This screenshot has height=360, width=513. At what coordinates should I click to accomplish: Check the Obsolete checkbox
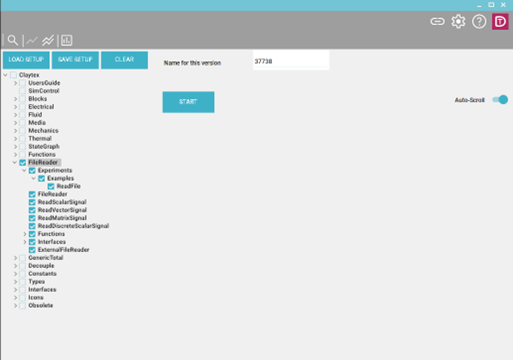coord(23,306)
